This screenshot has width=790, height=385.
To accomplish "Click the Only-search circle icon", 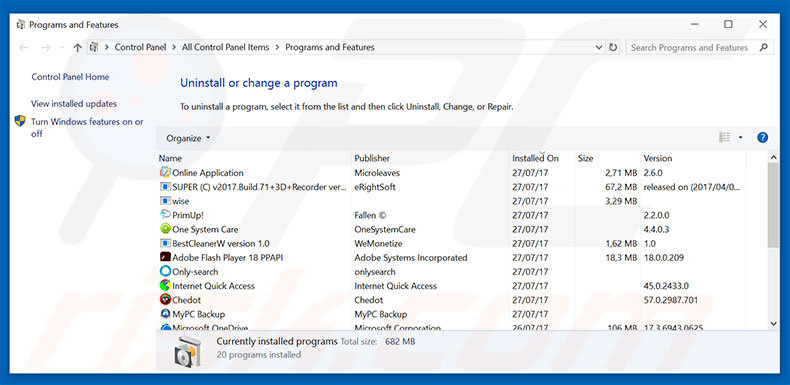I will (x=165, y=271).
